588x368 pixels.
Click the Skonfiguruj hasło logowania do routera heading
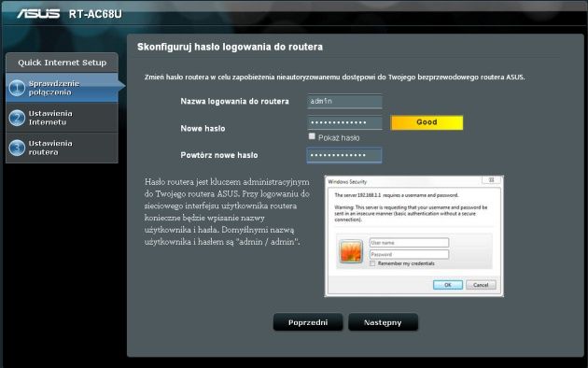coord(230,47)
